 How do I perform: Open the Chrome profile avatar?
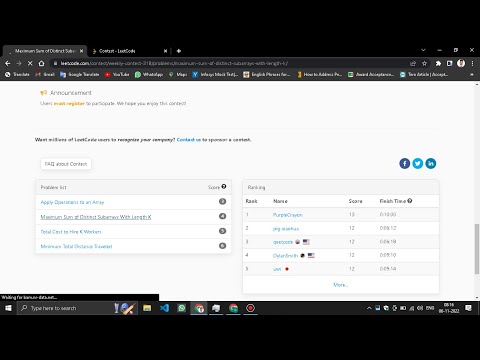pos(461,63)
